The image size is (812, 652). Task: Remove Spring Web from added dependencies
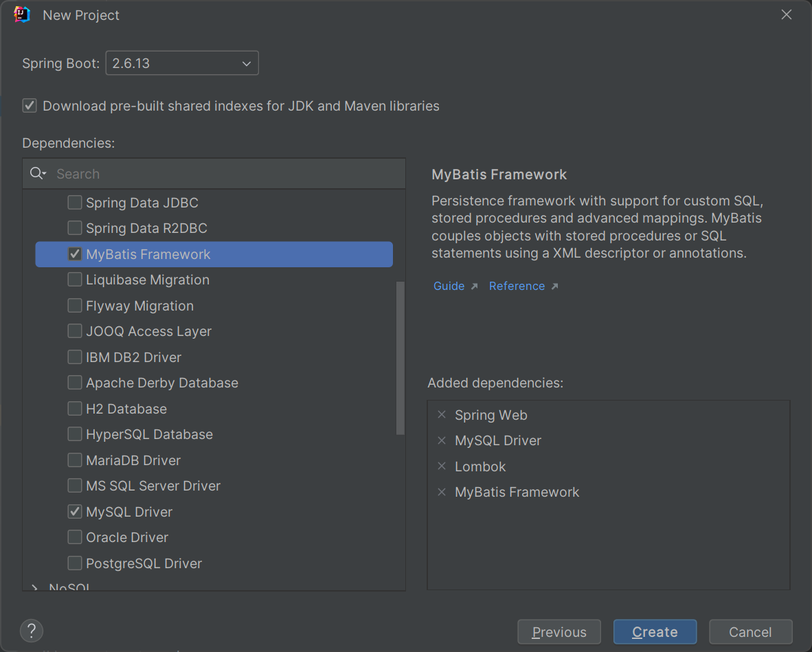click(442, 415)
